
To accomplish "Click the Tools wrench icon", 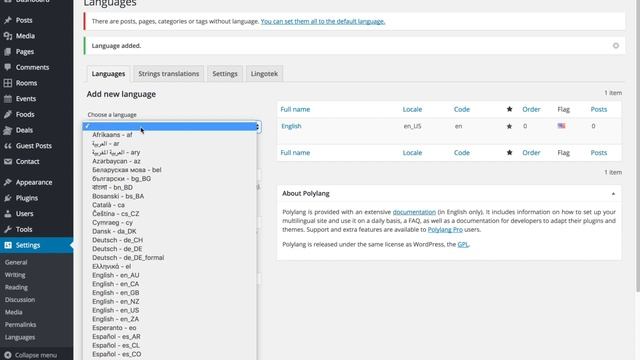I will point(8,229).
